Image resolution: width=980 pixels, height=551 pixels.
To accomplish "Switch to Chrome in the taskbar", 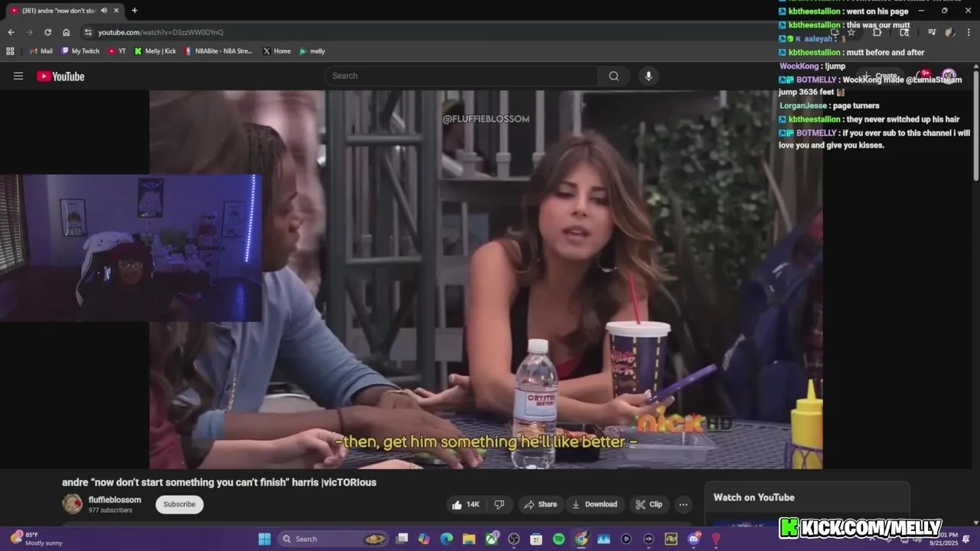I will (581, 539).
